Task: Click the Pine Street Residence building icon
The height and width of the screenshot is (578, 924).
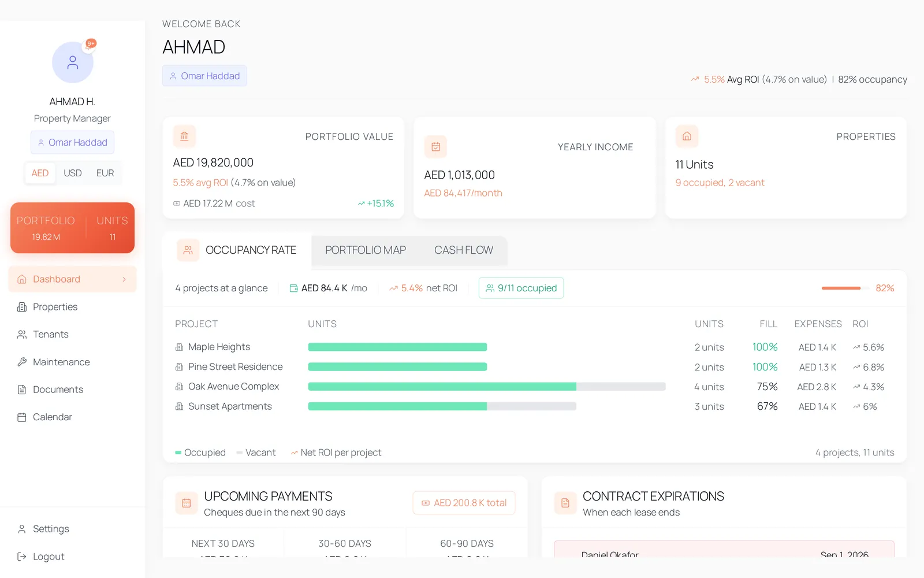Action: pos(179,367)
